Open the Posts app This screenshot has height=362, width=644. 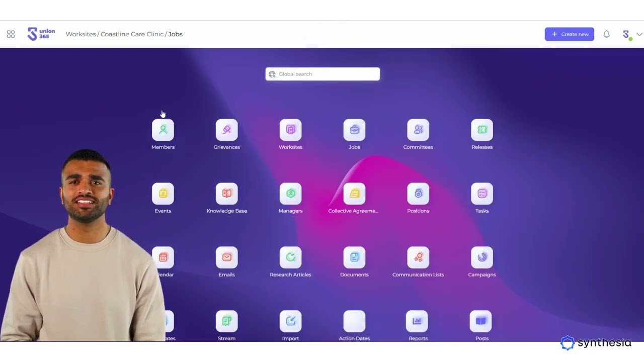tap(480, 322)
